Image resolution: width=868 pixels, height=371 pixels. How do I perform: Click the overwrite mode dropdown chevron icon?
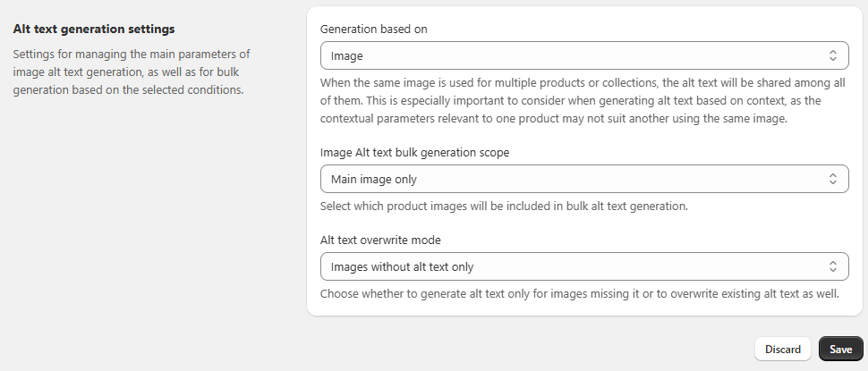click(832, 266)
